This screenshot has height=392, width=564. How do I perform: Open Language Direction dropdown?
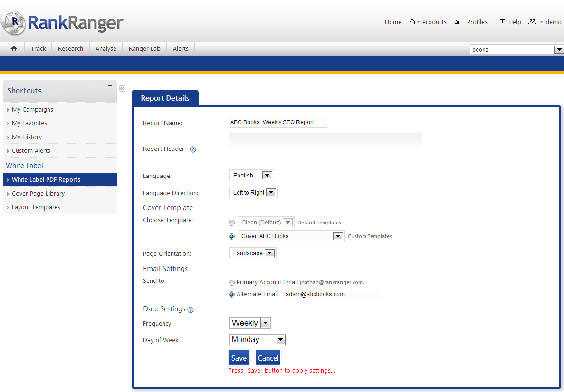coord(254,193)
